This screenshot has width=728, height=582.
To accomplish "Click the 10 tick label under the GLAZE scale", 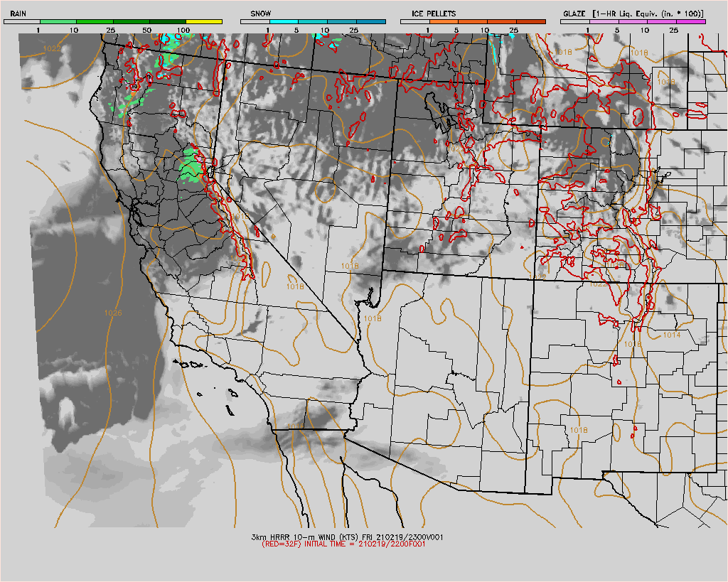I will coord(645,30).
